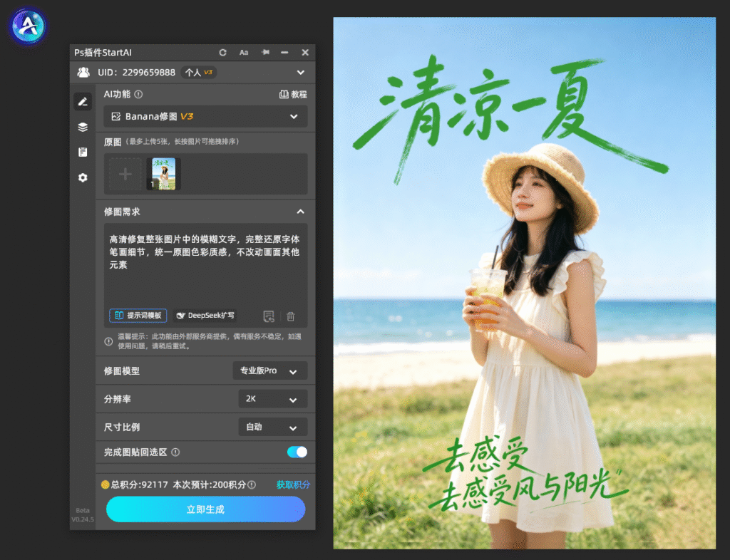Click the 温馨提示 warning info icon
The height and width of the screenshot is (560, 730).
(108, 342)
